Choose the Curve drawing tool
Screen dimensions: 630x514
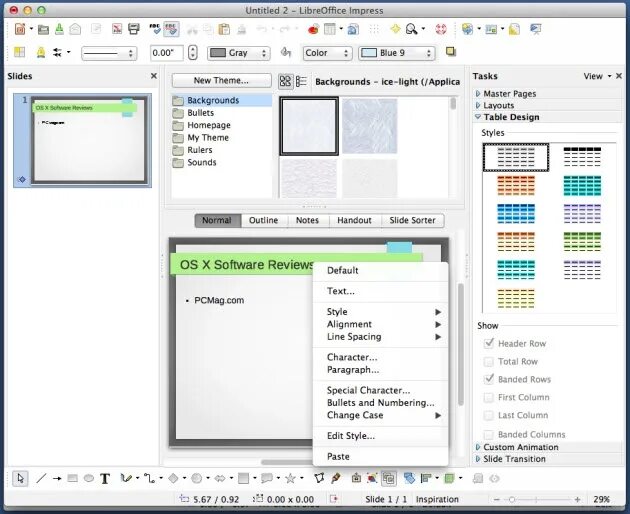(x=126, y=478)
